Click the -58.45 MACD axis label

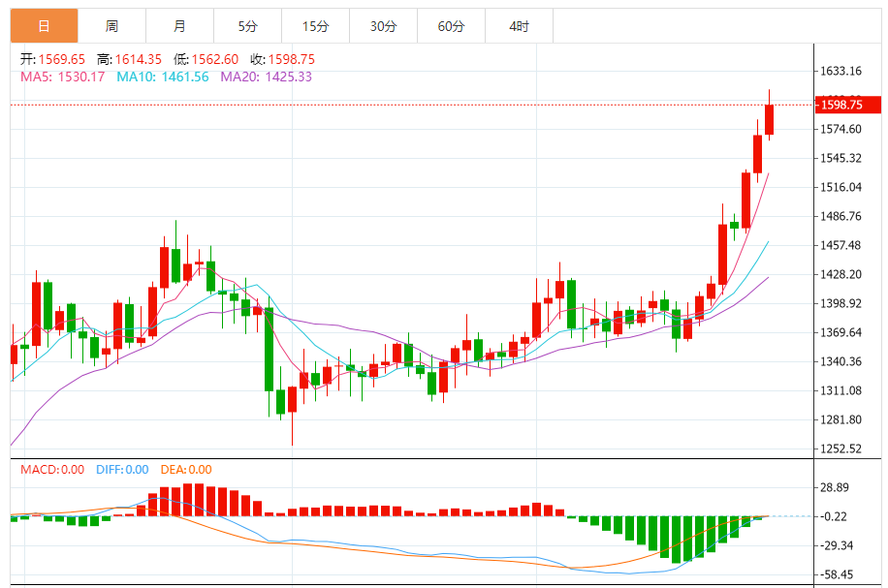837,575
